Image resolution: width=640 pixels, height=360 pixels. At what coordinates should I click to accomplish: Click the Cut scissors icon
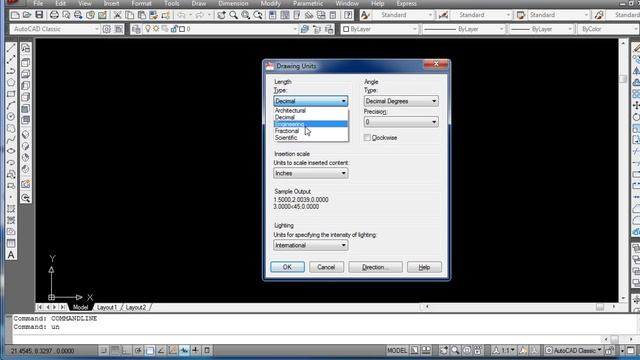(x=117, y=16)
